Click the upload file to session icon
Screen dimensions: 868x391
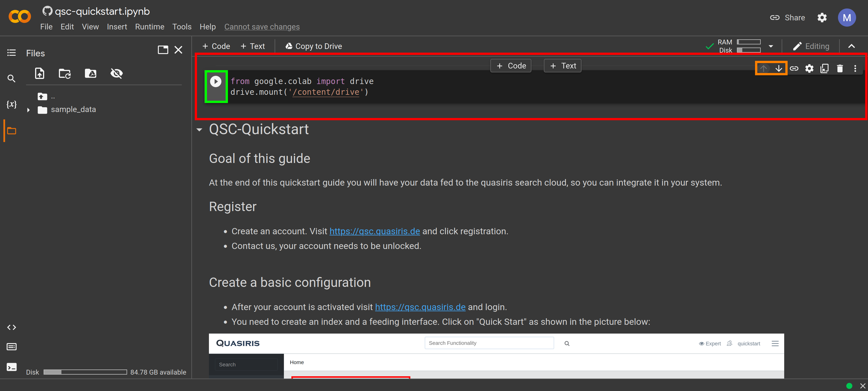click(40, 73)
